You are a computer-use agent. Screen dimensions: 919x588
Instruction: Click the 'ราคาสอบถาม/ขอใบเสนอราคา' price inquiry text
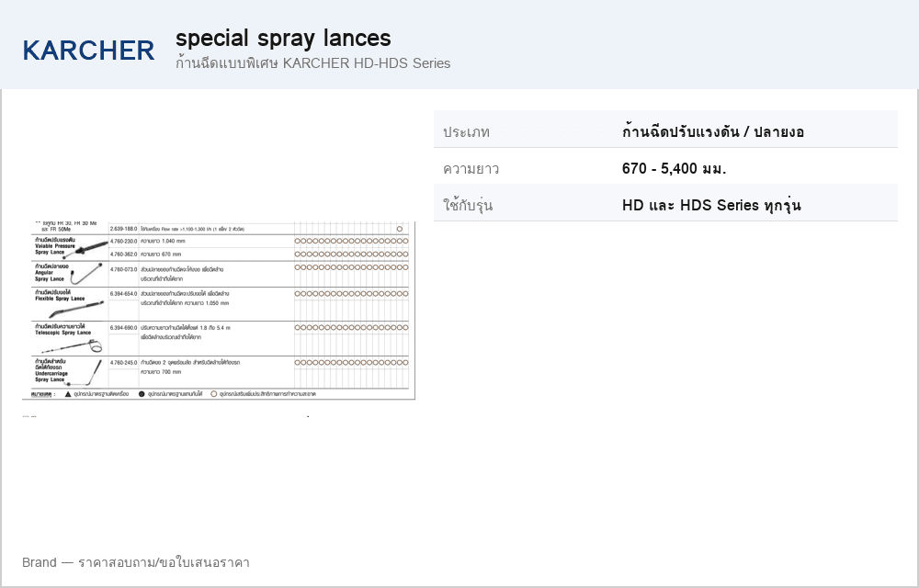[x=164, y=563]
